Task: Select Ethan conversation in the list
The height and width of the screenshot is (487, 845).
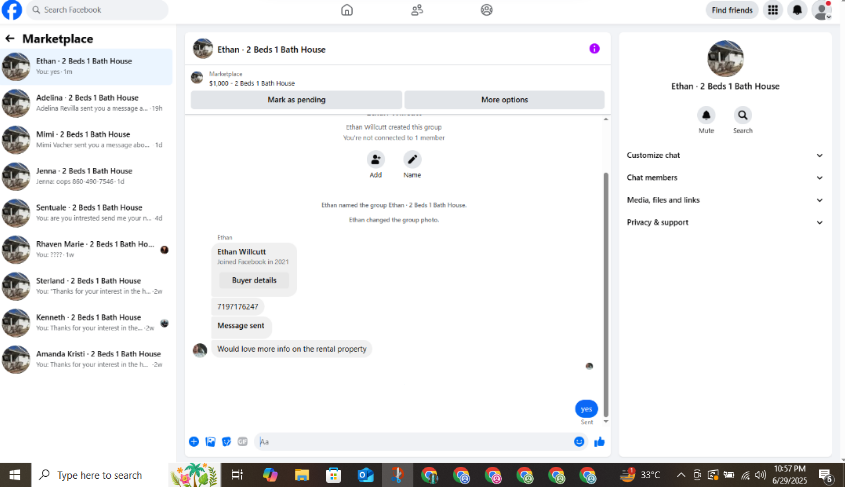Action: (86, 67)
